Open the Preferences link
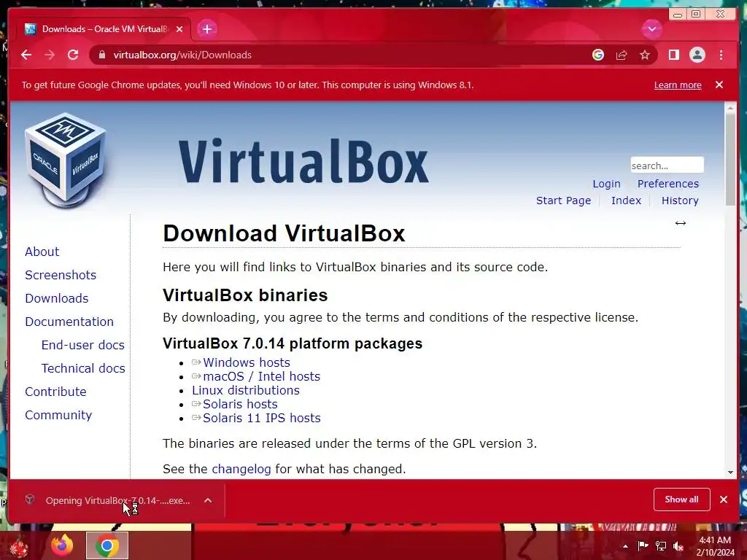This screenshot has height=560, width=747. [x=668, y=184]
